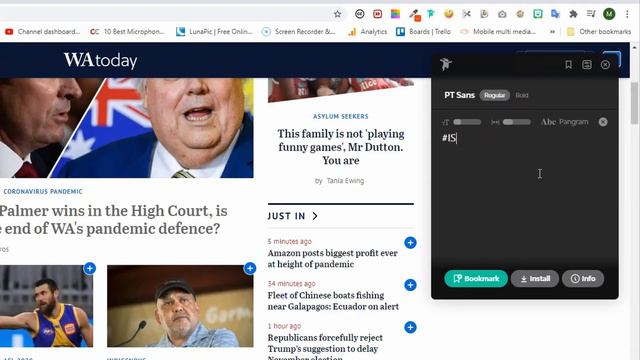The width and height of the screenshot is (640, 360).
Task: Open the Chrome extensions puzzle icon
Action: (573, 14)
